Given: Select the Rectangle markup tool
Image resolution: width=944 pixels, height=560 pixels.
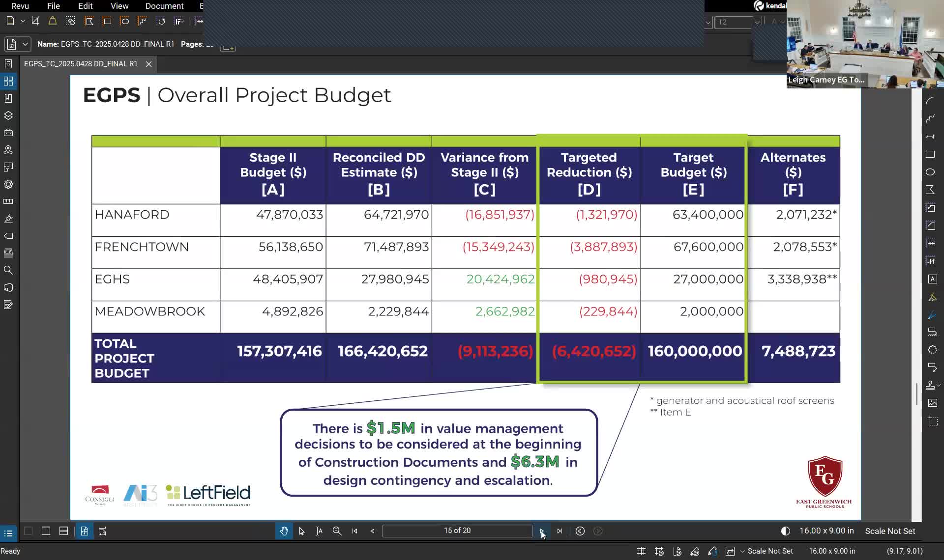Looking at the screenshot, I should [x=930, y=154].
